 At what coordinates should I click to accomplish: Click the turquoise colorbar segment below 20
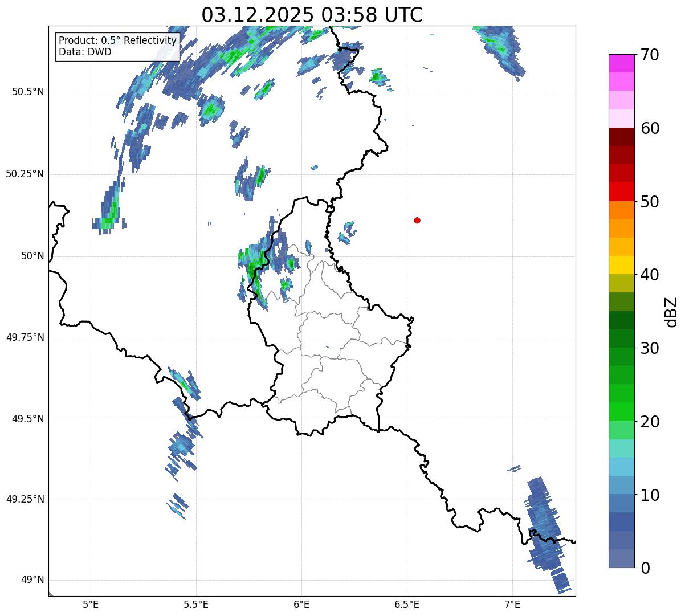(x=622, y=448)
